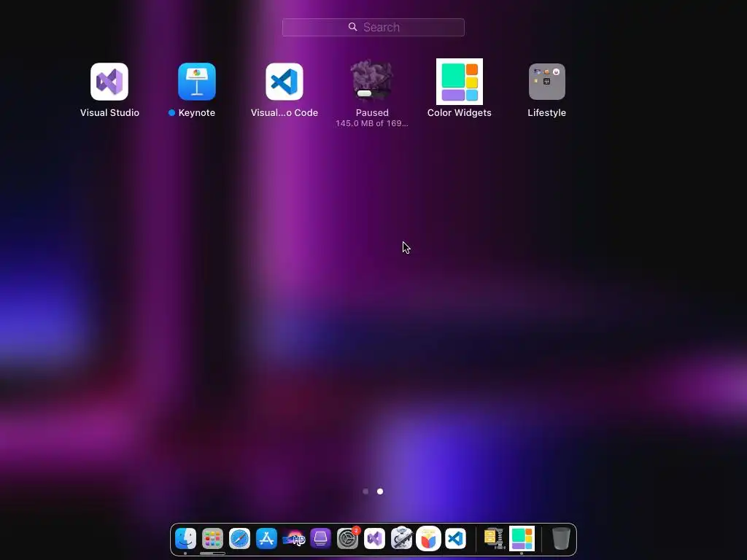The image size is (747, 560).
Task: Switch to first Launchpad page dot
Action: tap(365, 491)
